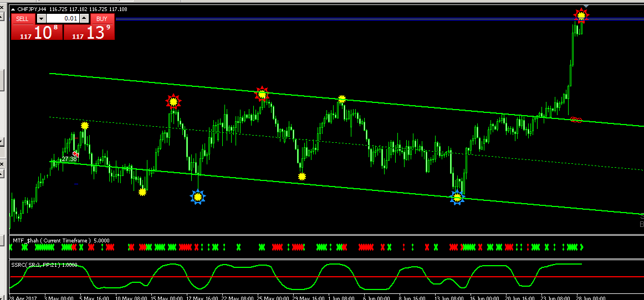Select the yellow star at the 5 May high

(x=85, y=125)
